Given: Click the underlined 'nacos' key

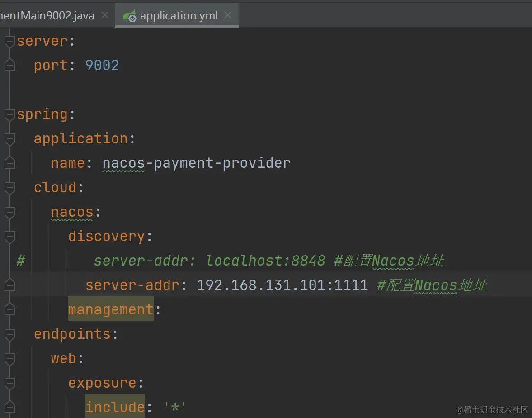Looking at the screenshot, I should pos(72,212).
